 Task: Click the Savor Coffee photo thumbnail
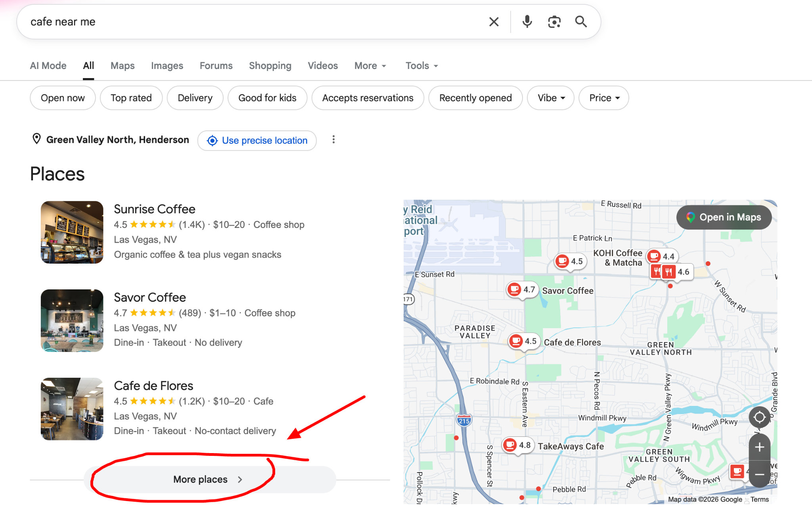point(72,321)
